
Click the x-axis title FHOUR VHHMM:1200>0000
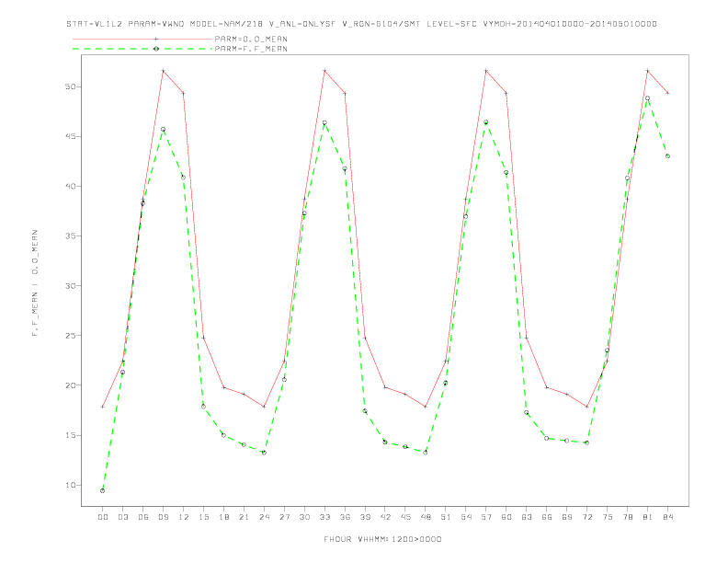382,539
